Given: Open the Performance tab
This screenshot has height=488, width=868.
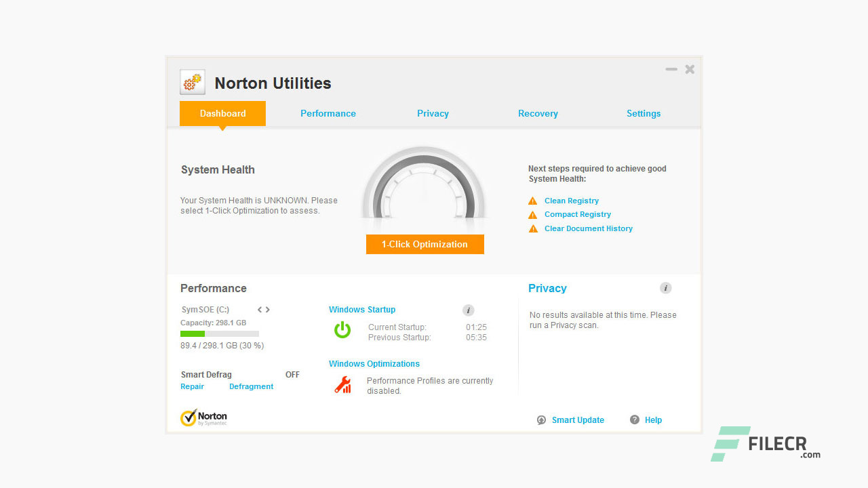Looking at the screenshot, I should [328, 113].
